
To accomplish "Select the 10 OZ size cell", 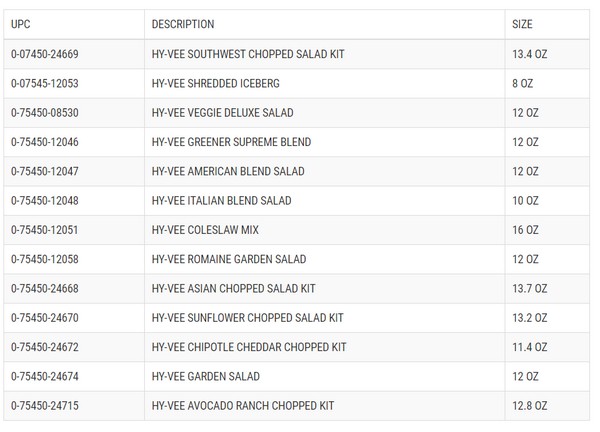I will [525, 201].
